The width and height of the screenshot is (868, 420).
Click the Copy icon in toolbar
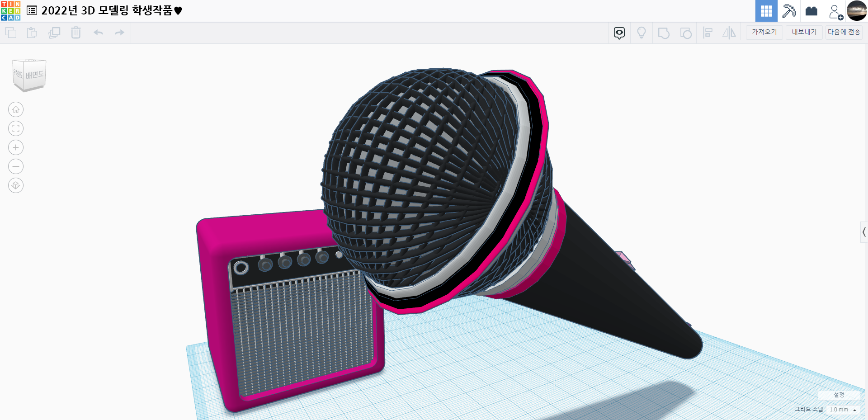[x=11, y=33]
